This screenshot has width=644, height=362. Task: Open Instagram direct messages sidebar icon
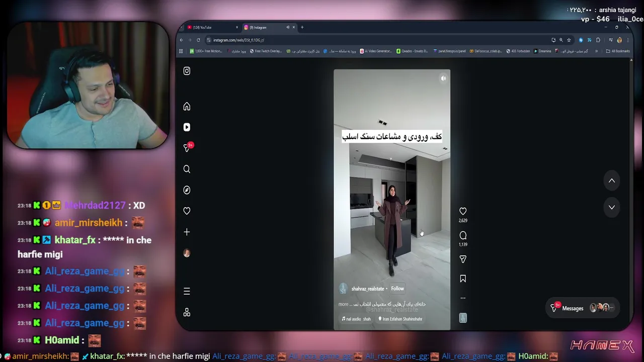(187, 148)
